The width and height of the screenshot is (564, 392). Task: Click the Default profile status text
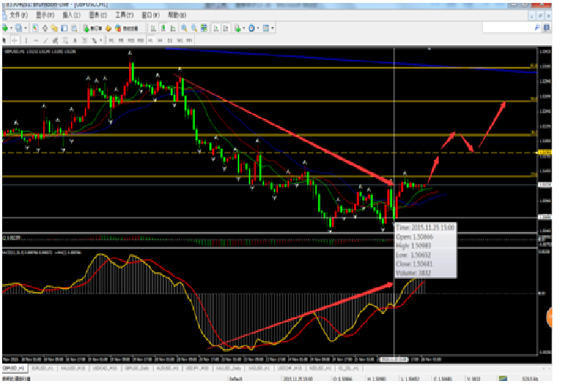236,379
